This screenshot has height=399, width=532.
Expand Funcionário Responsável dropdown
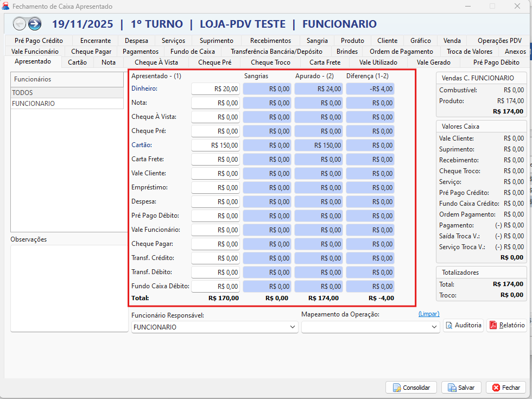[293, 327]
